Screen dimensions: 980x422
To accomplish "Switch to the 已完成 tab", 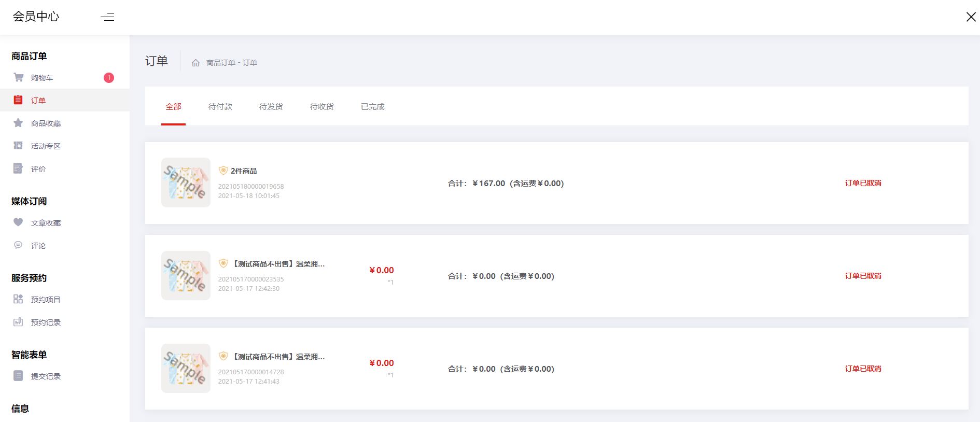I will [x=373, y=106].
